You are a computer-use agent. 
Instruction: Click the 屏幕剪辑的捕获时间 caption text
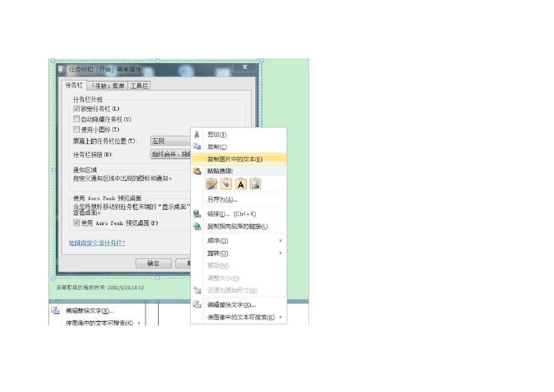tap(100, 288)
